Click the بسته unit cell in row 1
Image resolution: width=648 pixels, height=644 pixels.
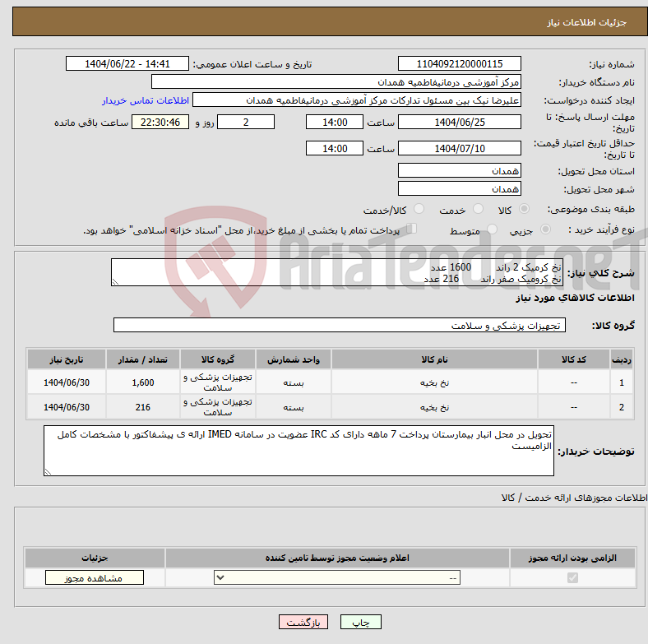293,382
